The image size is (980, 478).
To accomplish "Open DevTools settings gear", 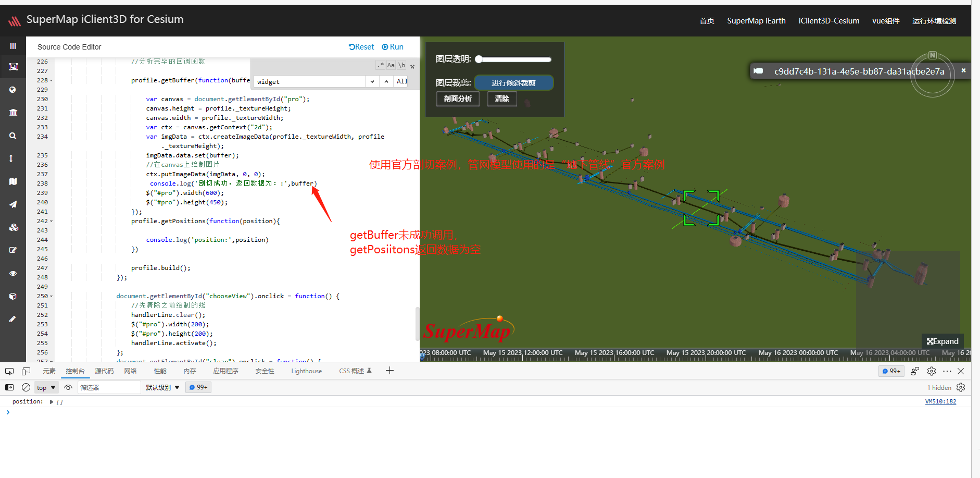I will coord(932,371).
